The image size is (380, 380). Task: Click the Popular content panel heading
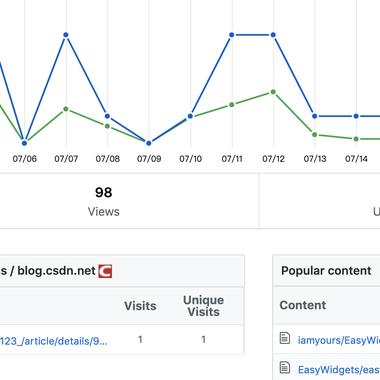(x=326, y=271)
